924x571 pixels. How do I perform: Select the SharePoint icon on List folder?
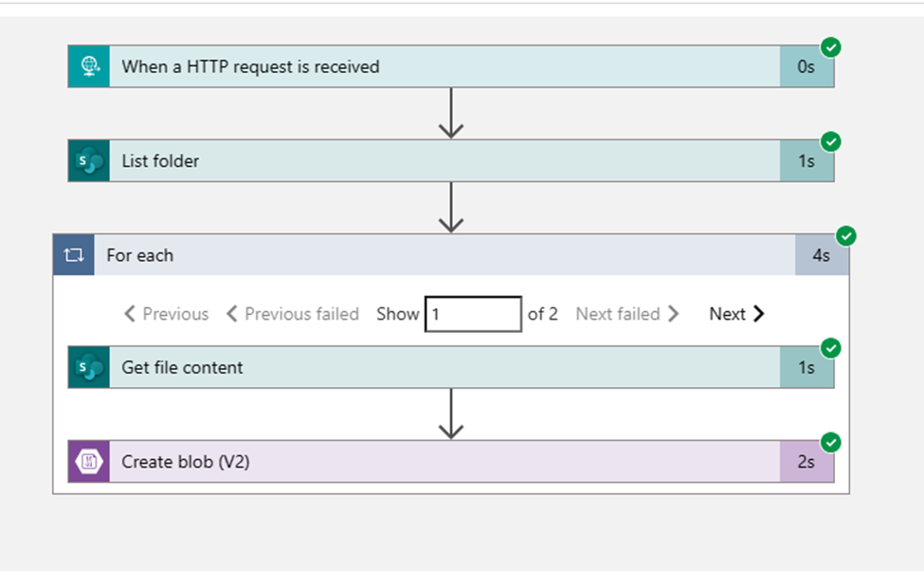click(x=87, y=160)
